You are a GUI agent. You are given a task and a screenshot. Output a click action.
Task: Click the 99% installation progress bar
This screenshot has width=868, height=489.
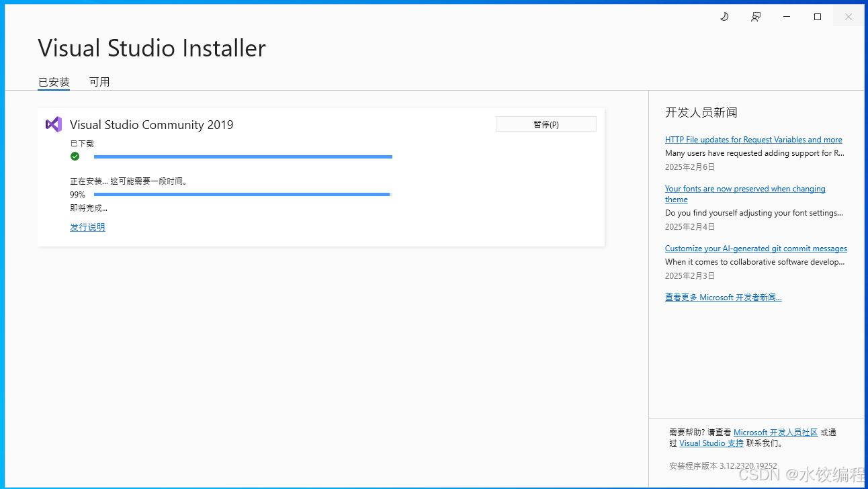click(243, 194)
